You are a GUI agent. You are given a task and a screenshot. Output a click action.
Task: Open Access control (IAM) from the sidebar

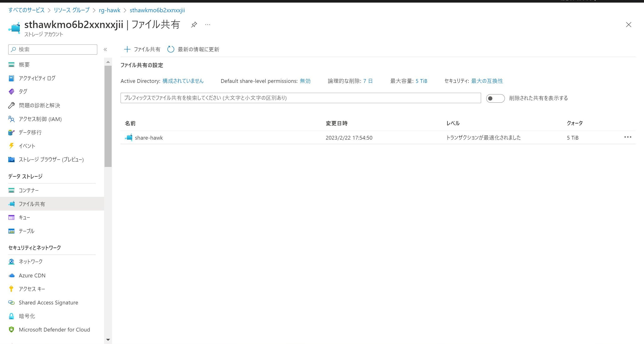pos(40,119)
